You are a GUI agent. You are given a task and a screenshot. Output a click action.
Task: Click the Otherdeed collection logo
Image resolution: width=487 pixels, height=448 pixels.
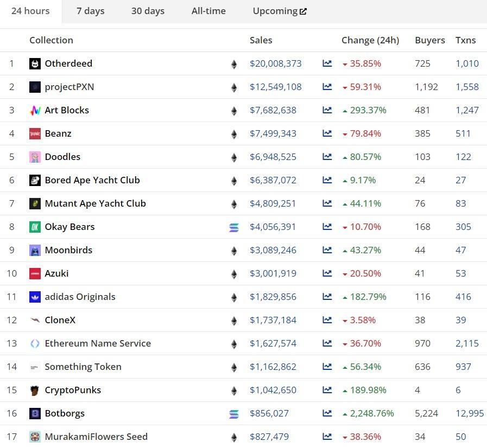pyautogui.click(x=35, y=63)
